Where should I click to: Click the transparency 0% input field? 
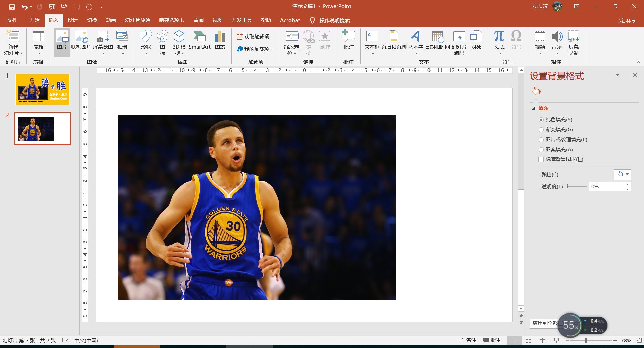607,187
